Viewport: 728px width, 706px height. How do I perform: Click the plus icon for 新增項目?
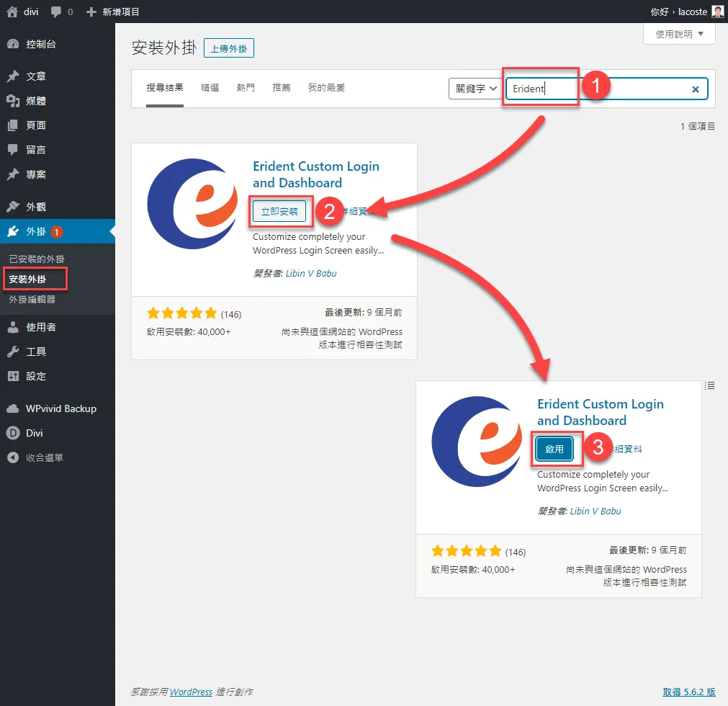tap(91, 12)
